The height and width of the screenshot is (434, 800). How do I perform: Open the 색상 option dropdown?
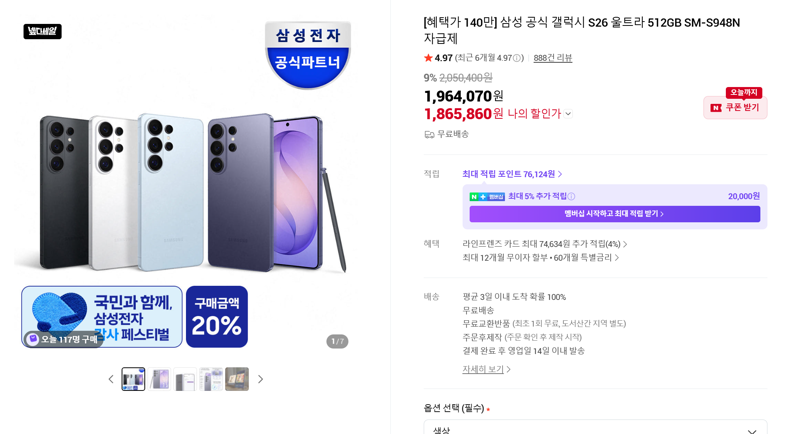(595, 428)
